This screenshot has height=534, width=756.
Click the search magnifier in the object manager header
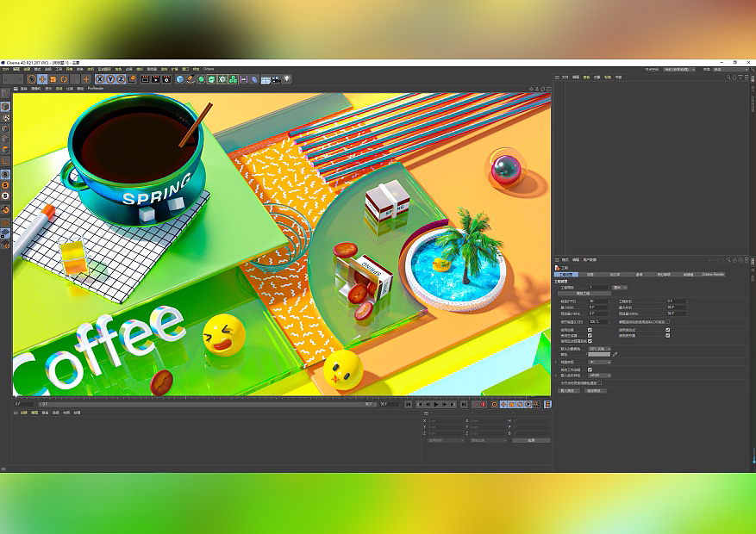click(x=728, y=77)
